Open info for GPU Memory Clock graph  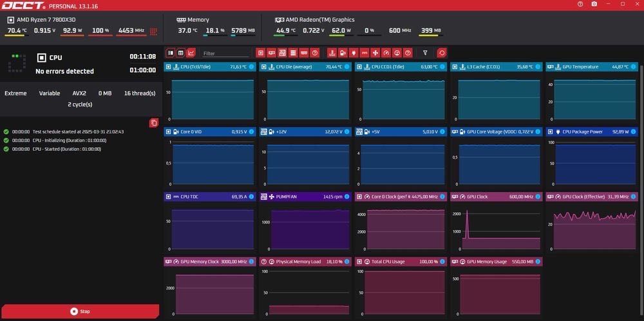[x=251, y=262]
